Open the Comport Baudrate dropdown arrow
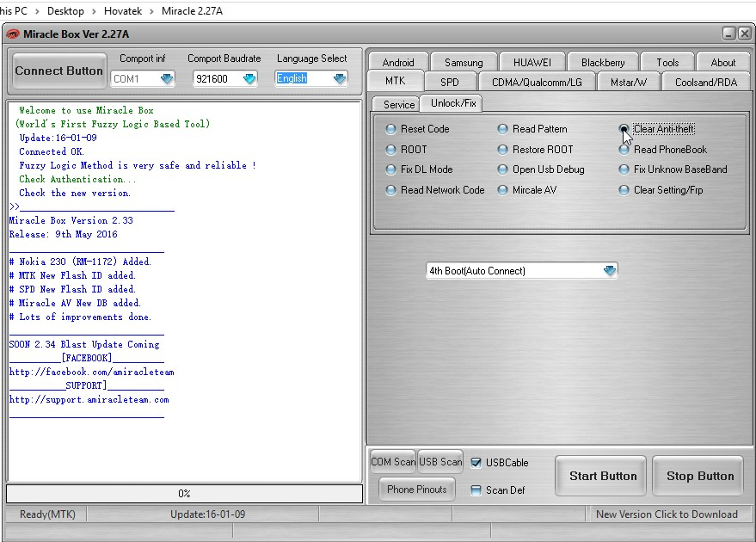 [249, 78]
